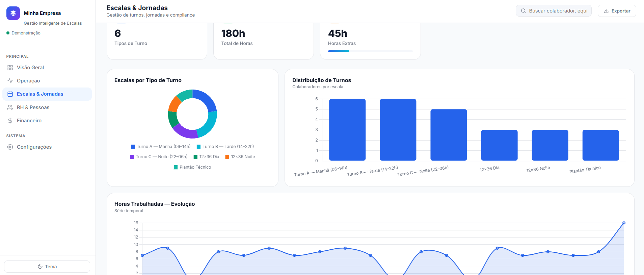Toggle Turno B — Tarde legend entry
Image resolution: width=644 pixels, height=275 pixels.
[x=225, y=147]
